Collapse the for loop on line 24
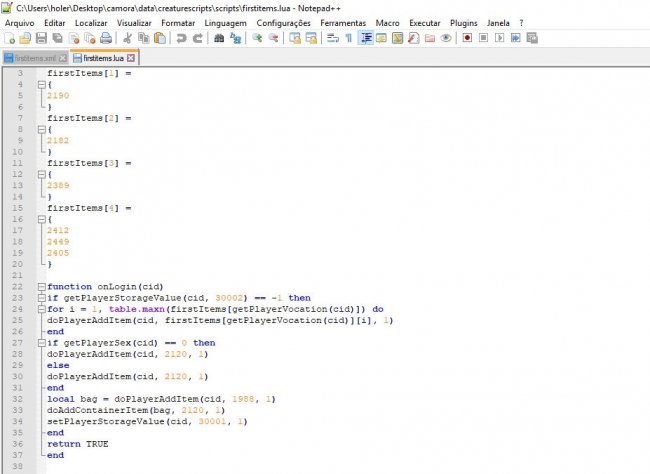Screen dimensions: 650x474 pos(41,309)
